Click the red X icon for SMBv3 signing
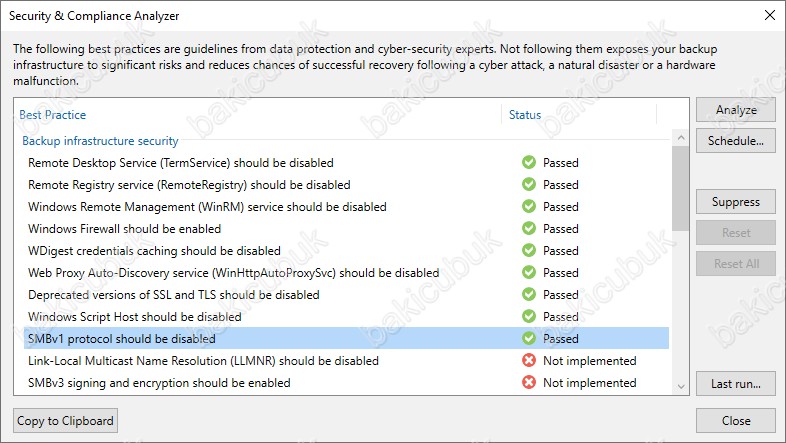This screenshot has width=786, height=443. 528,383
